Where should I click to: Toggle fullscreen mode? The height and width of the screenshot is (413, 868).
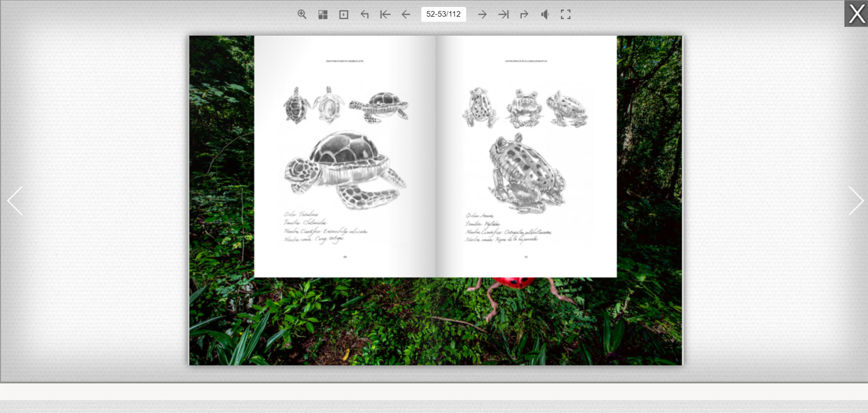(565, 14)
